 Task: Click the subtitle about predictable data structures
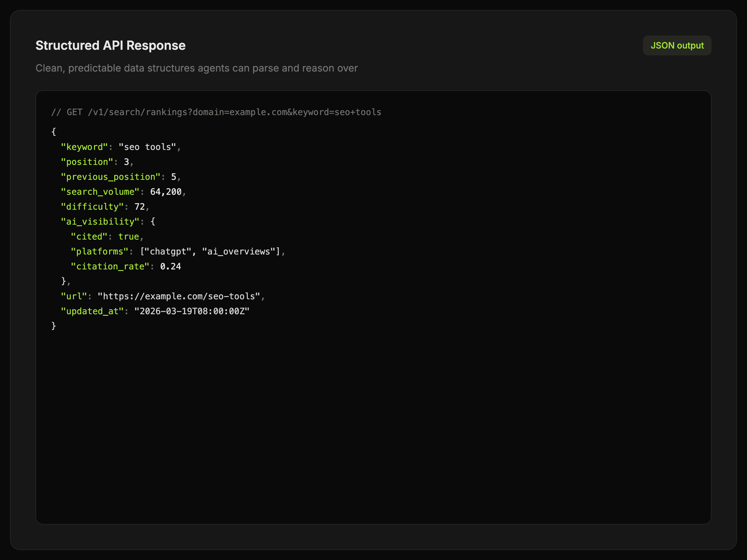[x=196, y=68]
